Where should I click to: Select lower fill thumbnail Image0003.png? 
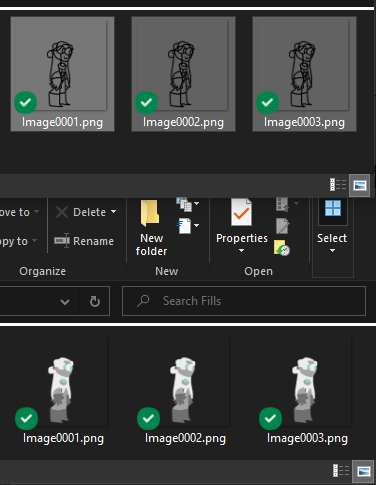[x=306, y=382]
